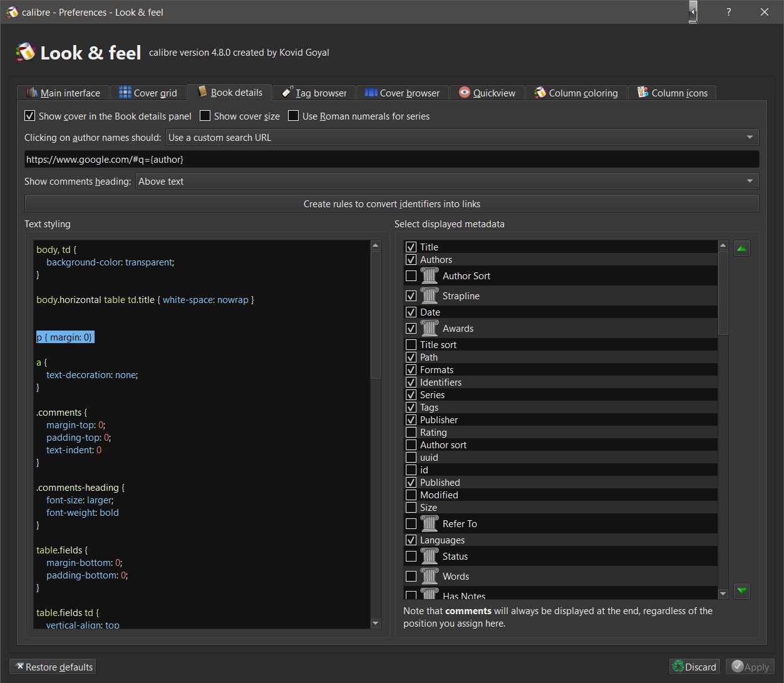This screenshot has height=683, width=784.
Task: Enable Roman numerals for series
Action: click(x=294, y=116)
